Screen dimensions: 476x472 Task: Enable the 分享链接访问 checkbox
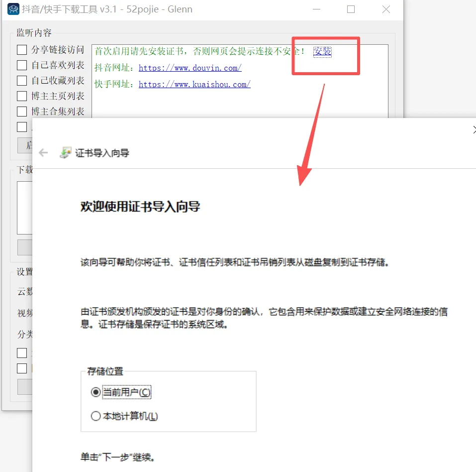[x=22, y=50]
